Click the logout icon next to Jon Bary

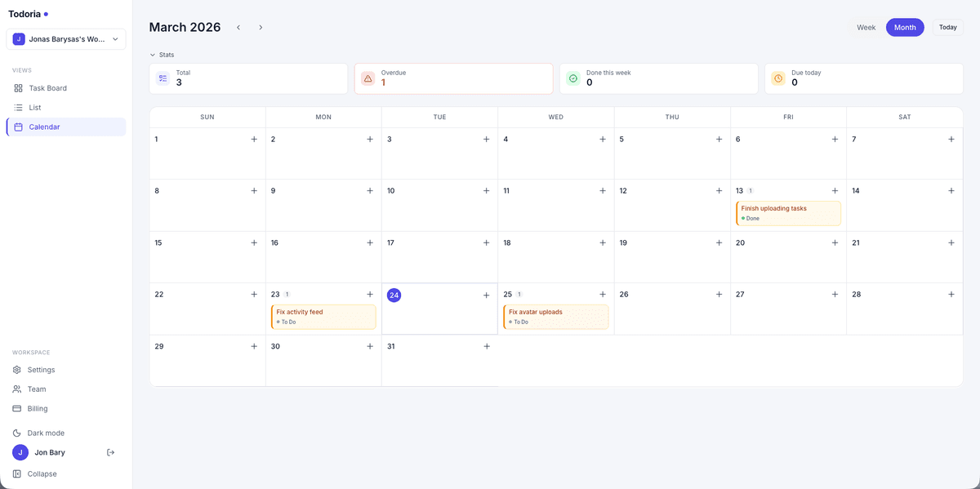110,451
